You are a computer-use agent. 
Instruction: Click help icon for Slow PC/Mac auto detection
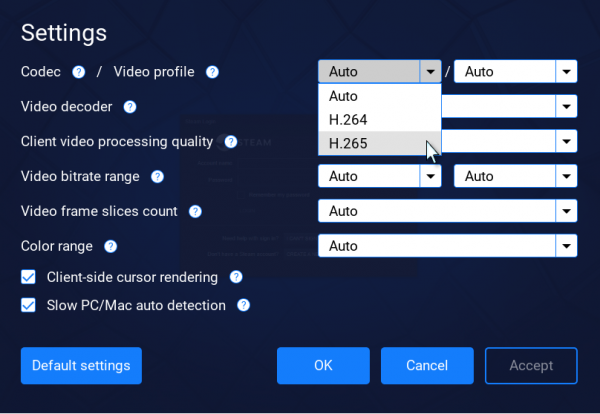tap(243, 305)
